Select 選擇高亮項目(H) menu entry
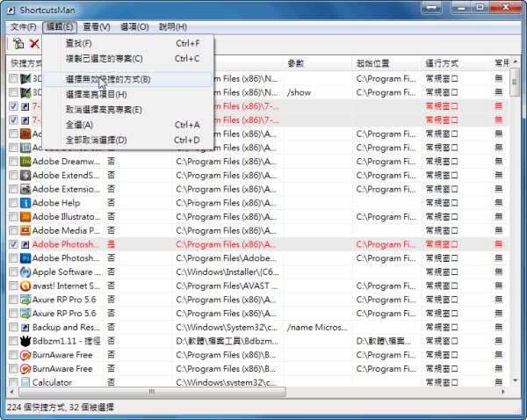The width and height of the screenshot is (527, 420). point(128,95)
